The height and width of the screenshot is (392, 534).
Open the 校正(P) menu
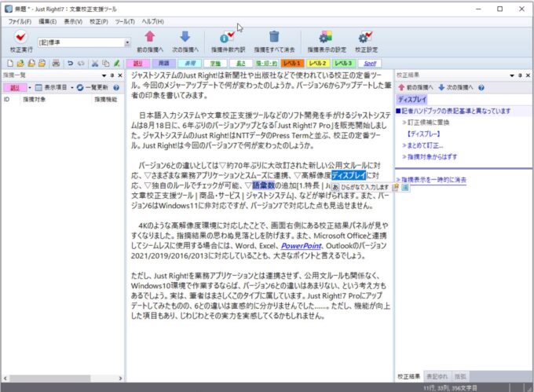click(x=99, y=21)
